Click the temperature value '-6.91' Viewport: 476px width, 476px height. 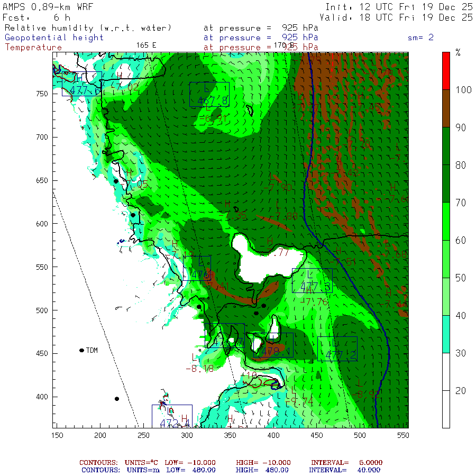214,118
